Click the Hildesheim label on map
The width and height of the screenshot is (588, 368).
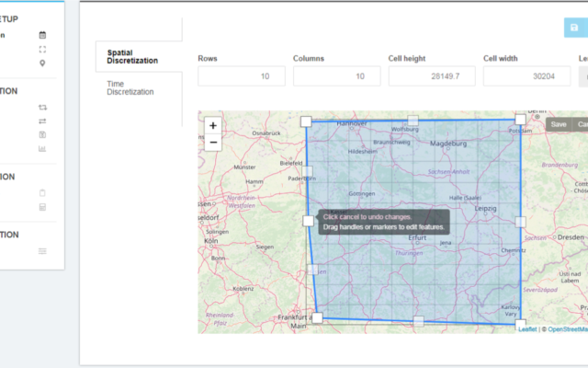click(363, 151)
